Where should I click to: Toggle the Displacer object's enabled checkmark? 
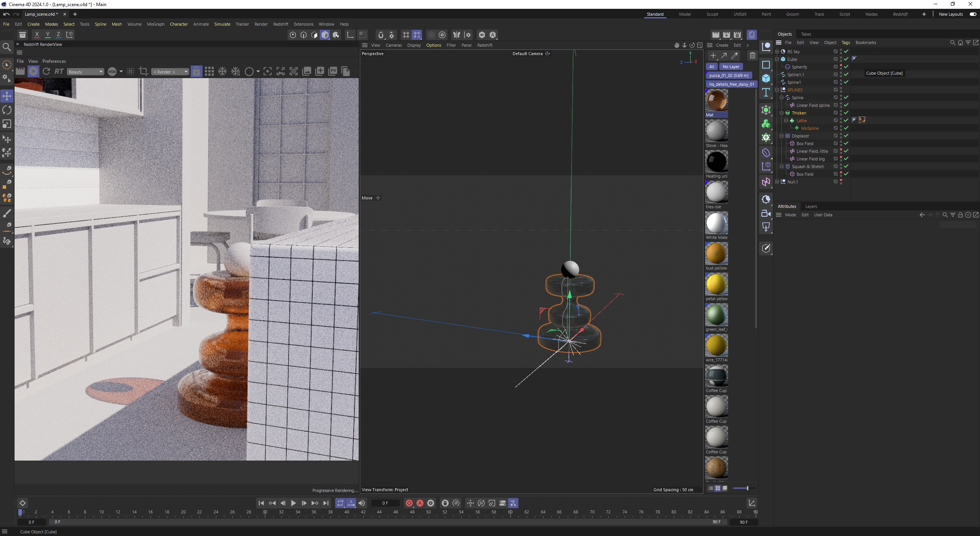[846, 136]
